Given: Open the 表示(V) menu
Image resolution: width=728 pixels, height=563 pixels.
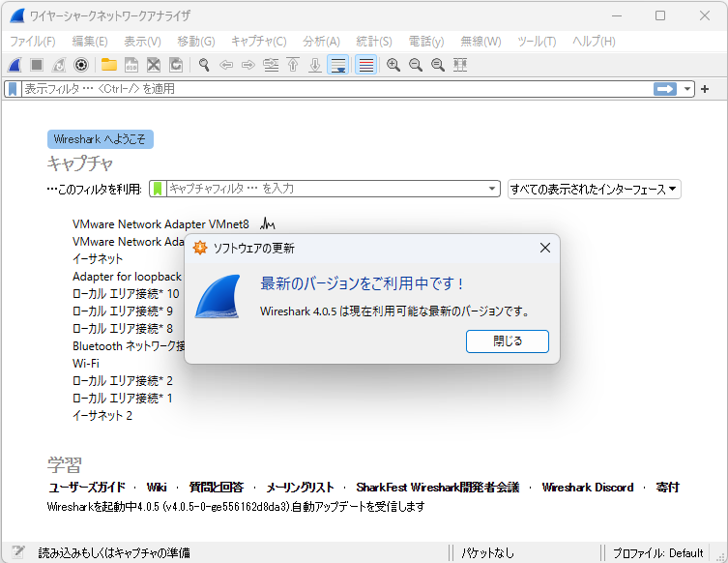Looking at the screenshot, I should 142,42.
